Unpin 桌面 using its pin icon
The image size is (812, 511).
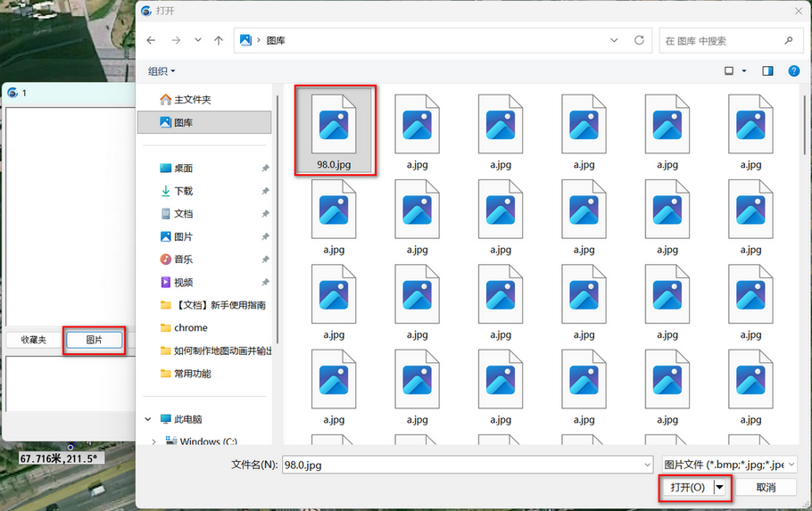click(x=265, y=168)
